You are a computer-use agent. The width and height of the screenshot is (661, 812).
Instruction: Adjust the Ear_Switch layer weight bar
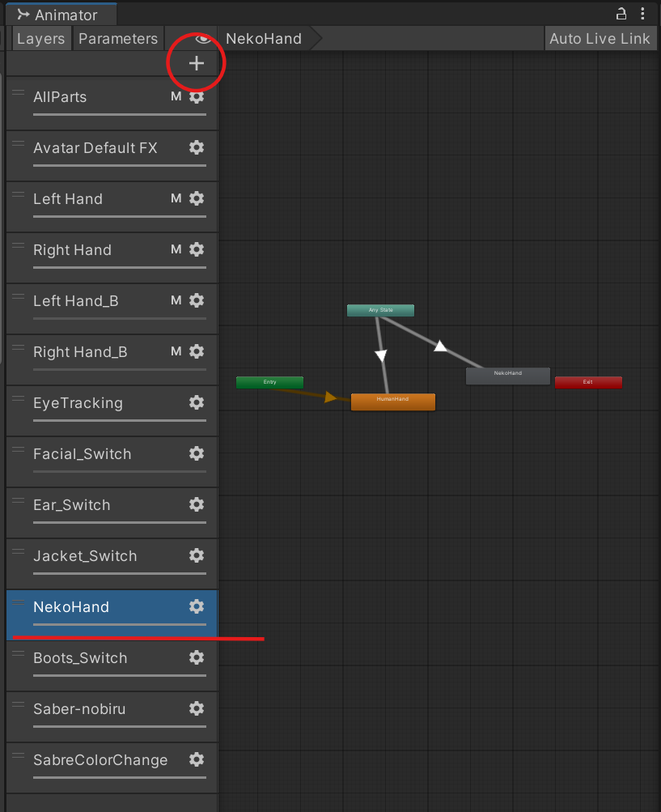[120, 522]
